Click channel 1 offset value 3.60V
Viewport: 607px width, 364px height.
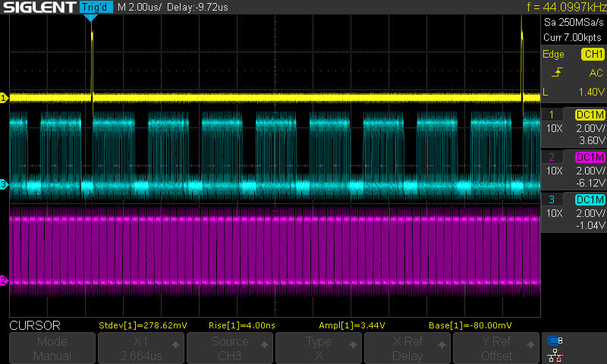click(592, 140)
